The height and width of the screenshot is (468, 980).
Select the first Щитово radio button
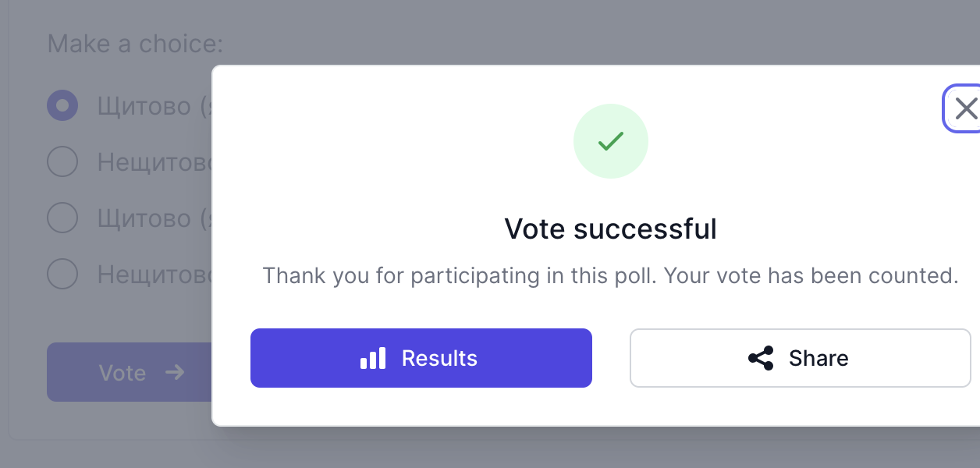[x=62, y=105]
